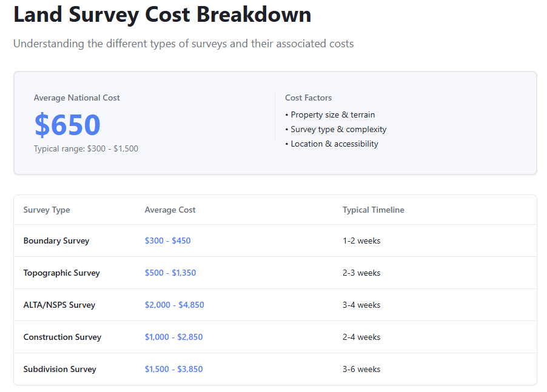Select the ALTA/NSPS Survey row label
Screen dimensions: 547x392
click(59, 305)
